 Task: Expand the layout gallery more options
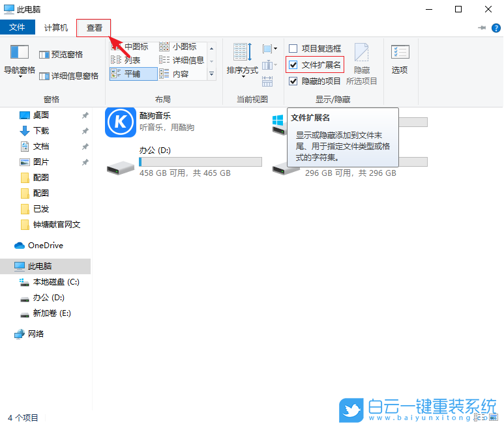coord(211,74)
